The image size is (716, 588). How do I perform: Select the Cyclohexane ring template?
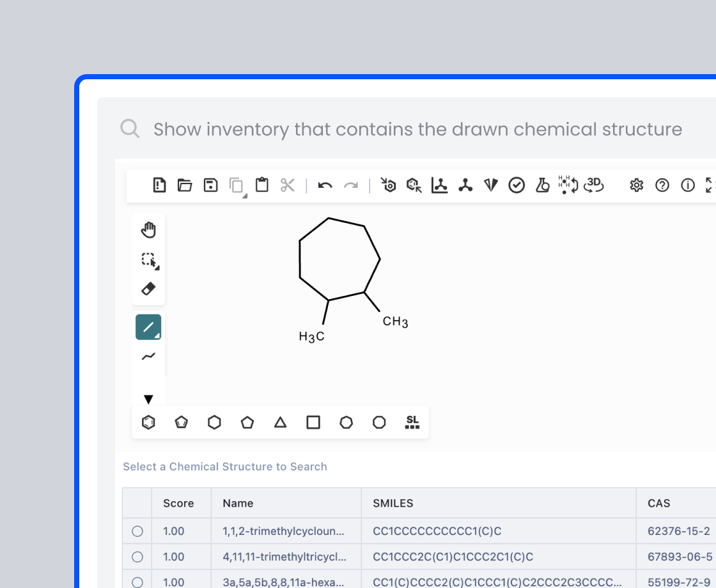click(214, 422)
